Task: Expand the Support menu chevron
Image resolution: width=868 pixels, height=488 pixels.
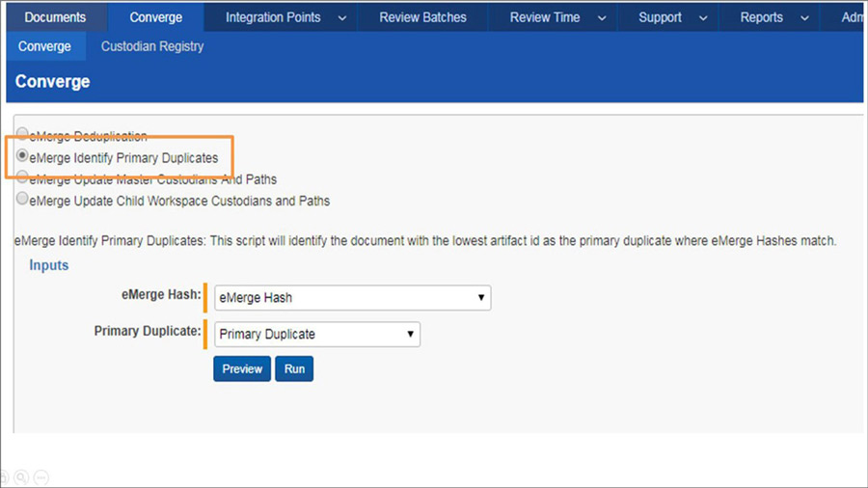Action: 703,18
